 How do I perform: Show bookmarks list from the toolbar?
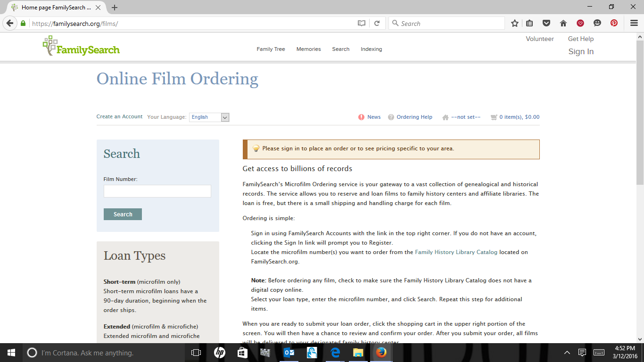pyautogui.click(x=530, y=23)
